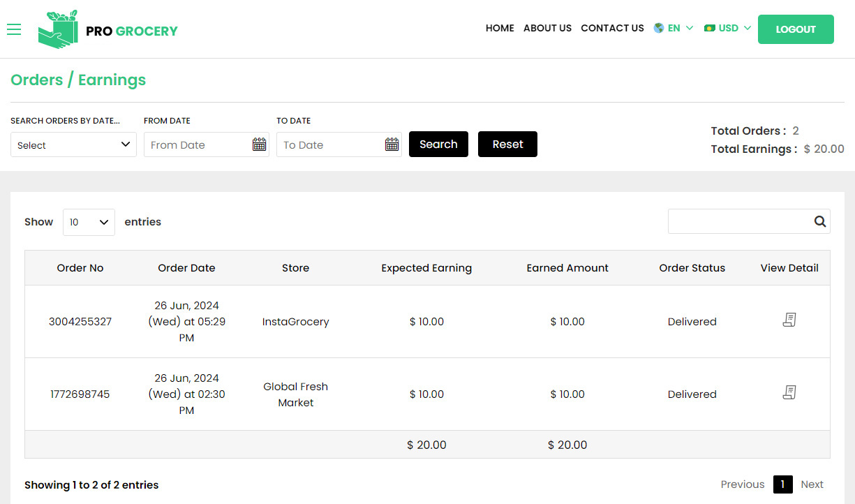The image size is (855, 504).
Task: Click InstaGrocery expected earning $ 10.00
Action: [x=426, y=322]
